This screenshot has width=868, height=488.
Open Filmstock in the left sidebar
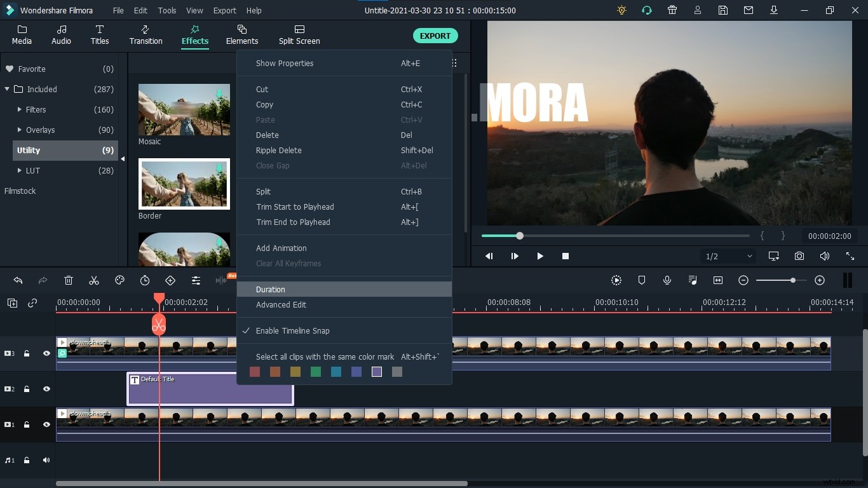coord(20,191)
